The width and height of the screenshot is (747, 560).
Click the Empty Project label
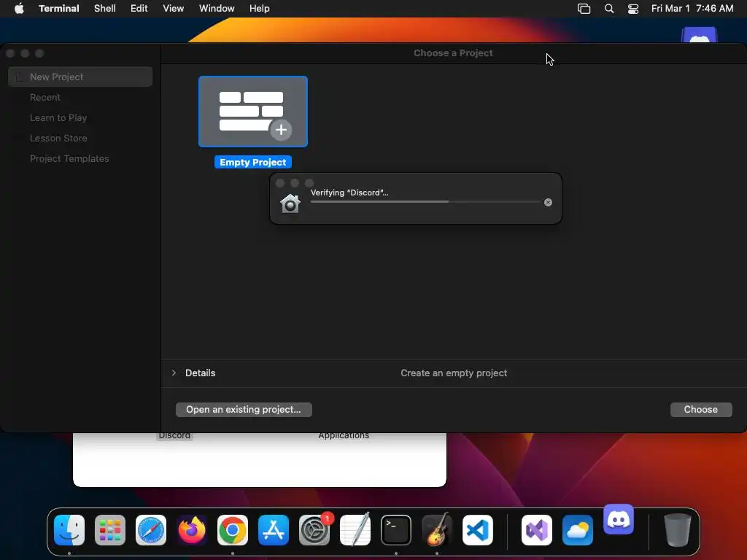pos(253,163)
